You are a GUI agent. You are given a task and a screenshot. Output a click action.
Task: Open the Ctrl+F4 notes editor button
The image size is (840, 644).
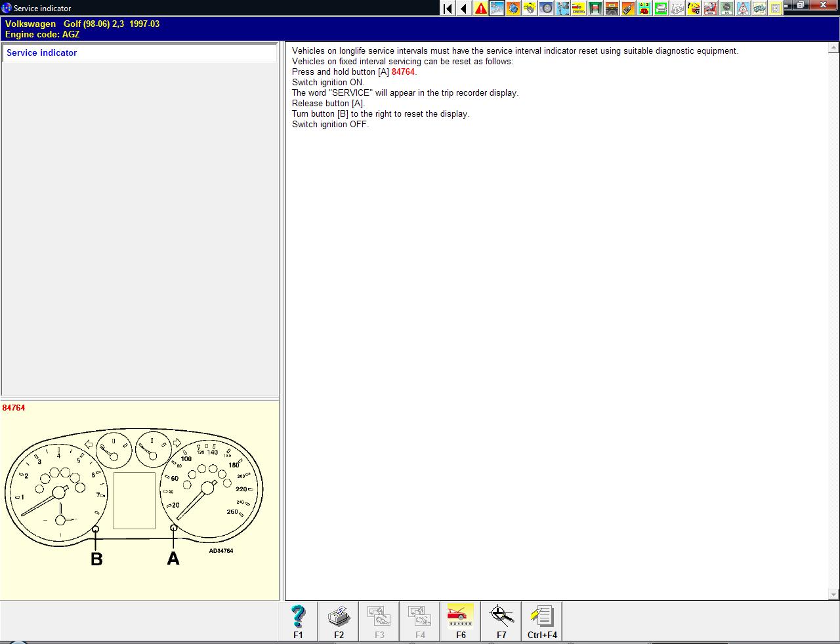click(x=542, y=621)
